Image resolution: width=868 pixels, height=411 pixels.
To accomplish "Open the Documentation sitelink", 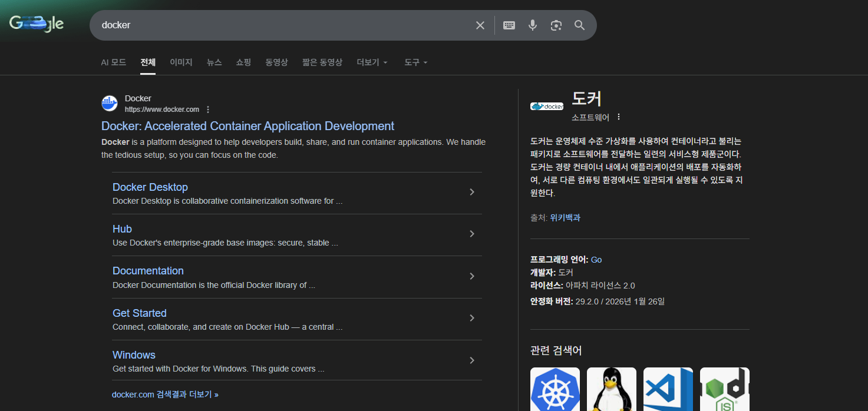I will [x=148, y=271].
